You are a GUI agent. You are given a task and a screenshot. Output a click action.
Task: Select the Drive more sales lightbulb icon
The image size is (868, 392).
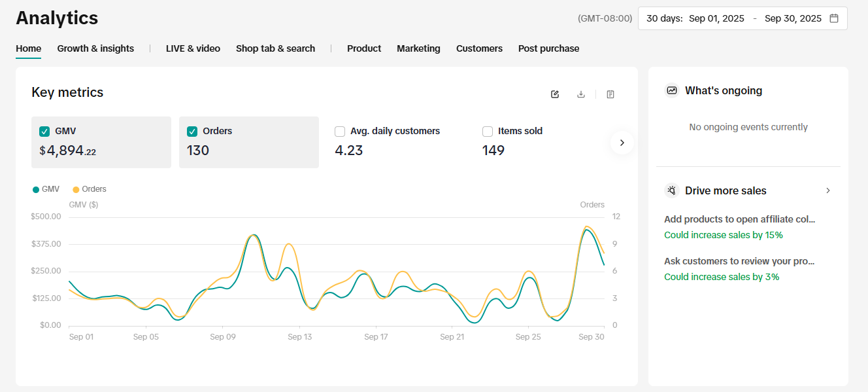671,190
